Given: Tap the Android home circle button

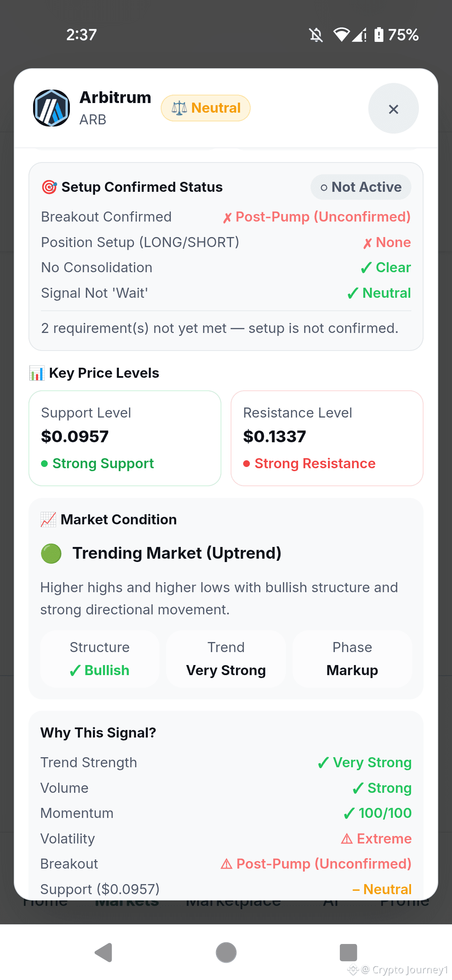Looking at the screenshot, I should 226,952.
